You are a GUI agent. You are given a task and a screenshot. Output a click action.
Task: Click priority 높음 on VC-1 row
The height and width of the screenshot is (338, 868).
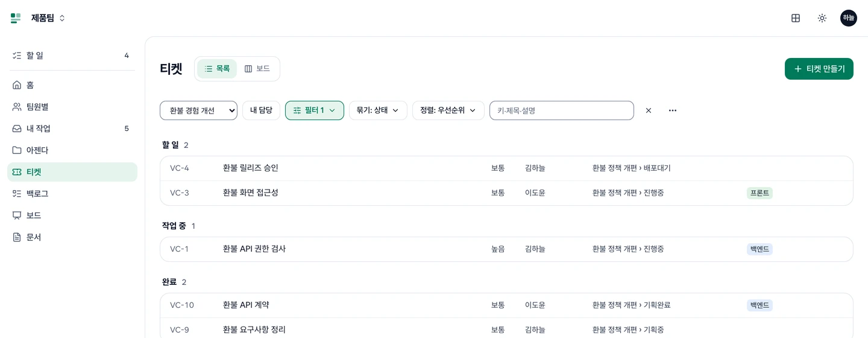(498, 249)
